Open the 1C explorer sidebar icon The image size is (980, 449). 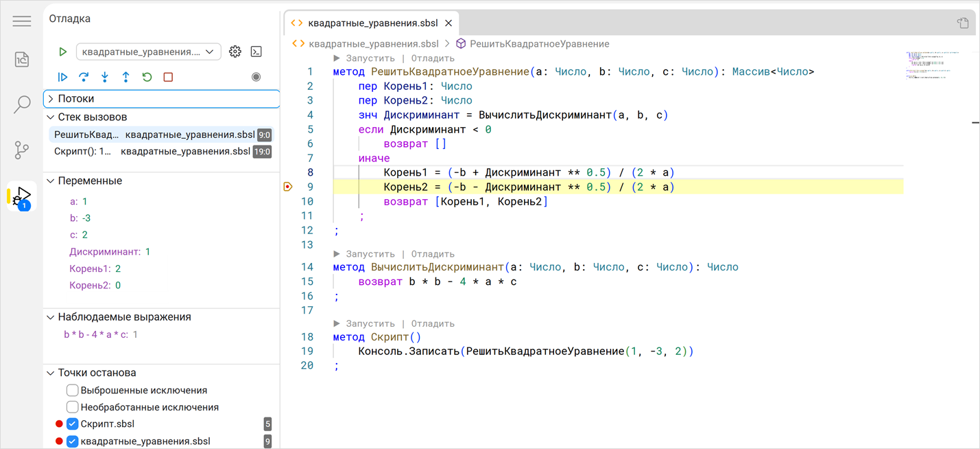(x=22, y=60)
